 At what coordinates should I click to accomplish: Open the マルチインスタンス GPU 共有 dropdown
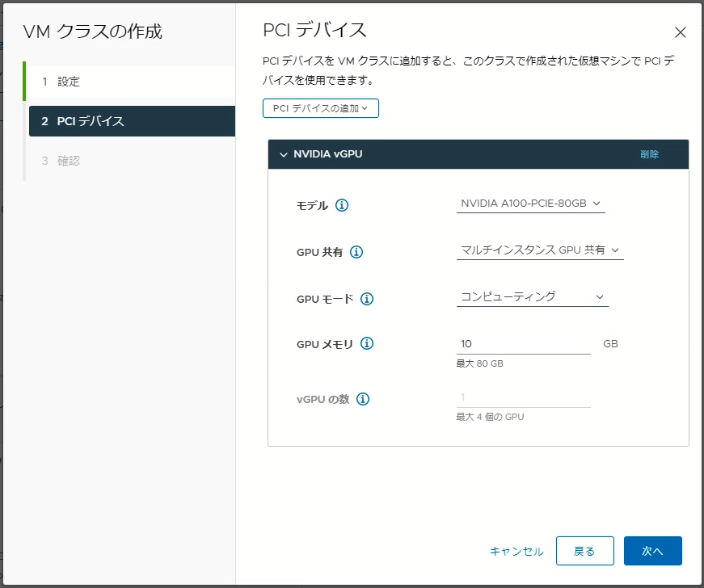[540, 250]
